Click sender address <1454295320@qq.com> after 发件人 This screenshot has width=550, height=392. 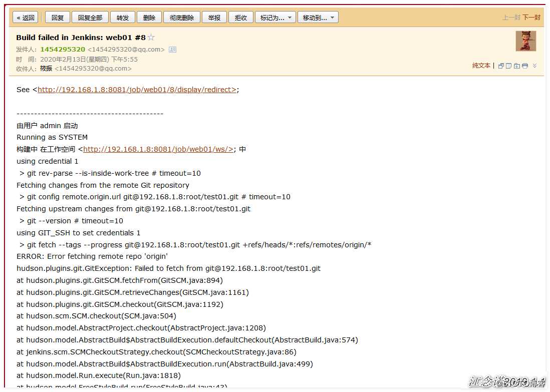pos(126,50)
